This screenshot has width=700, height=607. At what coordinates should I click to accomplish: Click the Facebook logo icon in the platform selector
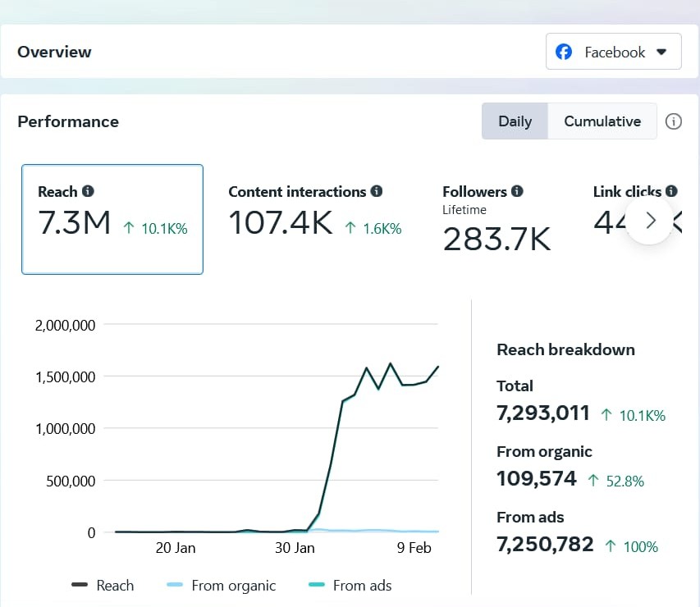[x=564, y=52]
